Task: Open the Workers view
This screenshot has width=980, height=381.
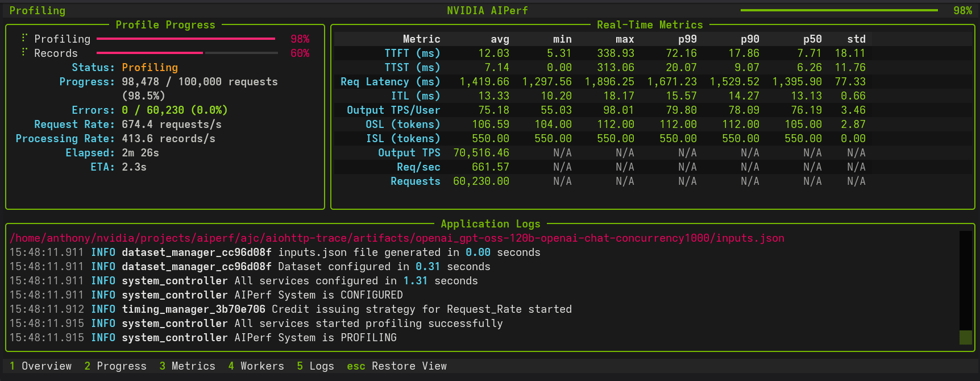Action: (x=256, y=366)
